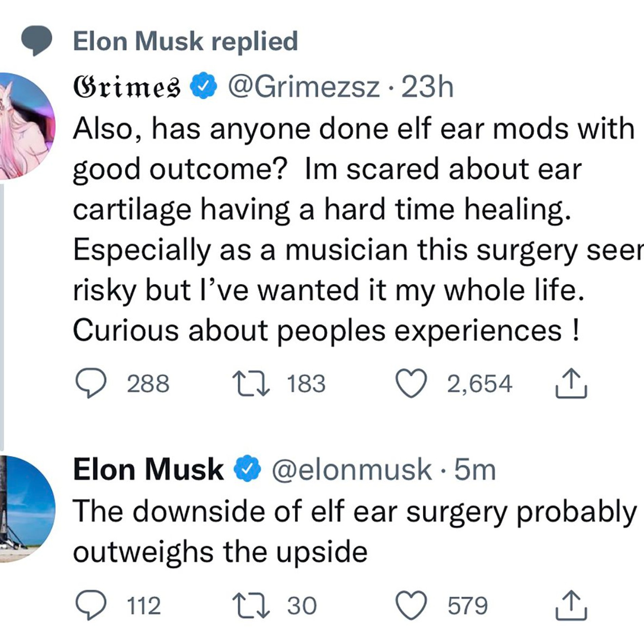Screen dimensions: 644x644
Task: Click the 23h timestamp on Grimes' tweet
Action: (427, 87)
